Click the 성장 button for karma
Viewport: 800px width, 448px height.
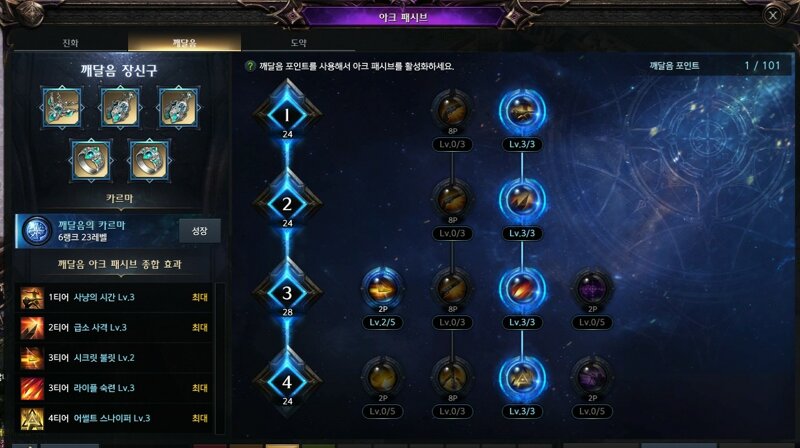point(199,231)
